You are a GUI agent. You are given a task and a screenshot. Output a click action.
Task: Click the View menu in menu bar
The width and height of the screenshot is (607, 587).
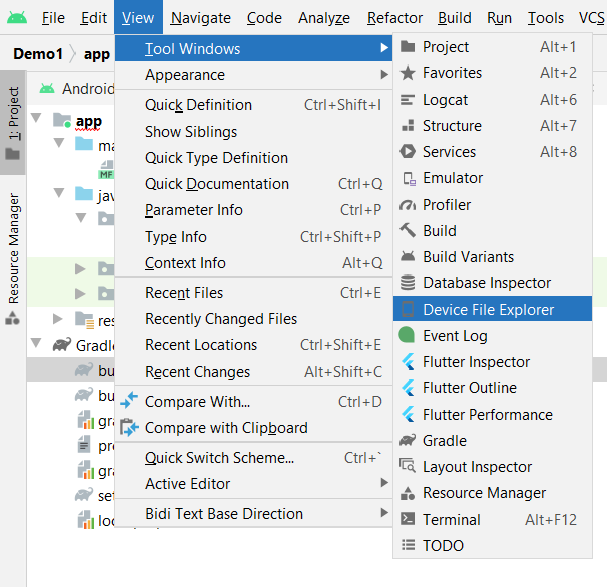[x=138, y=18]
